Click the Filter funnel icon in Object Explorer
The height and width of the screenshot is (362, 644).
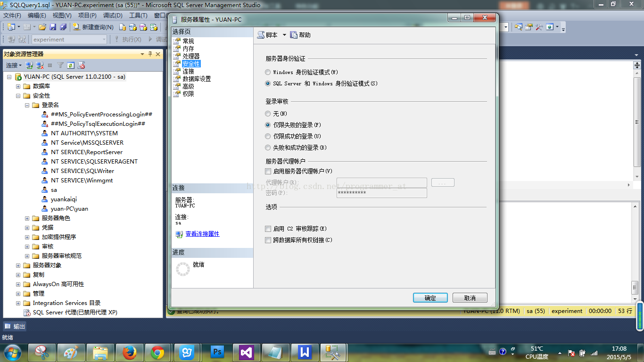pos(60,65)
